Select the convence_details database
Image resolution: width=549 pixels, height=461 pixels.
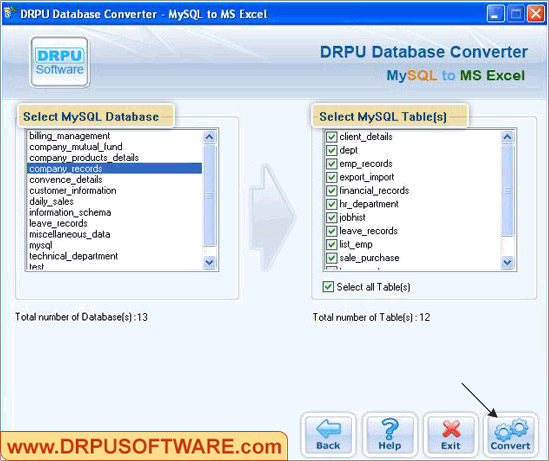[x=114, y=179]
